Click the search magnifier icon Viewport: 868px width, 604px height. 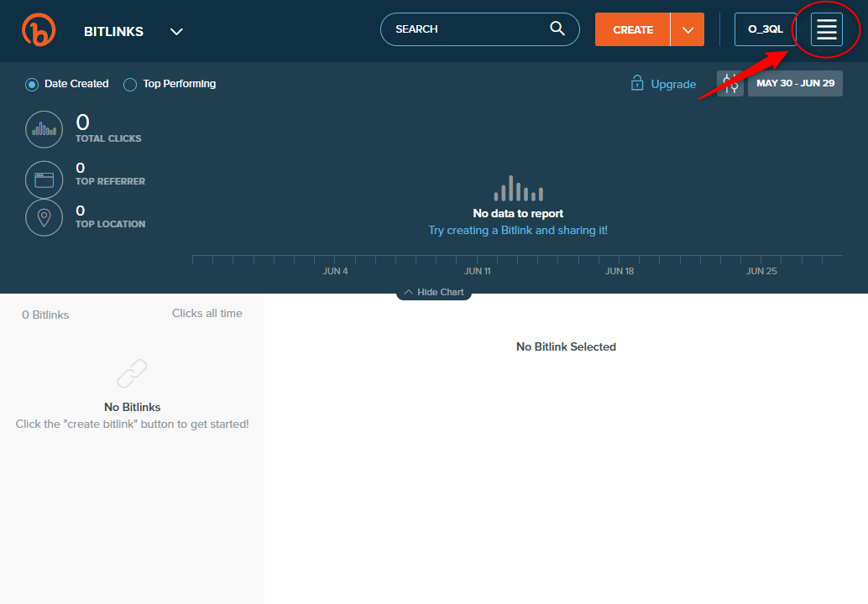[557, 29]
